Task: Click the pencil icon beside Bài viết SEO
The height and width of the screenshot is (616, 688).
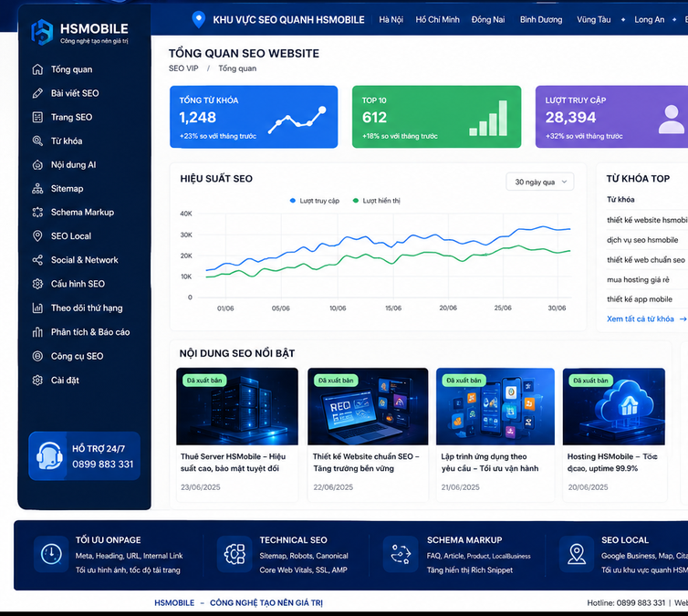Action: [37, 93]
